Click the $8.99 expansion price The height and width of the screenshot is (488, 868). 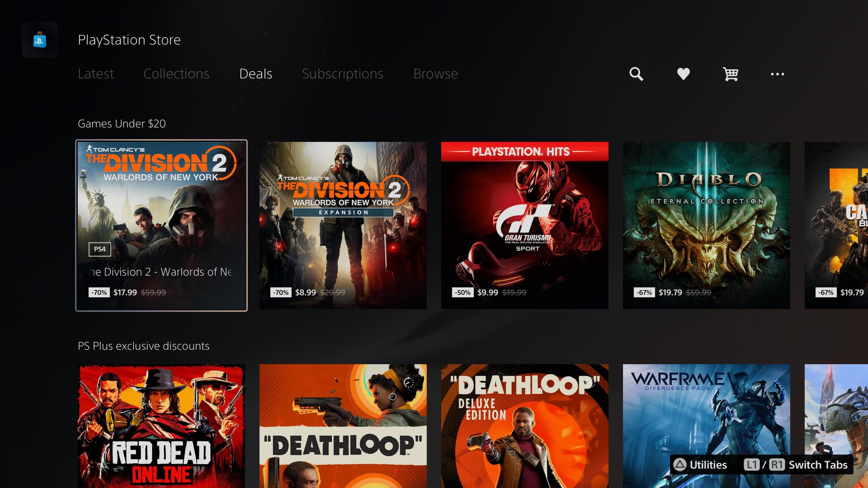pos(306,292)
